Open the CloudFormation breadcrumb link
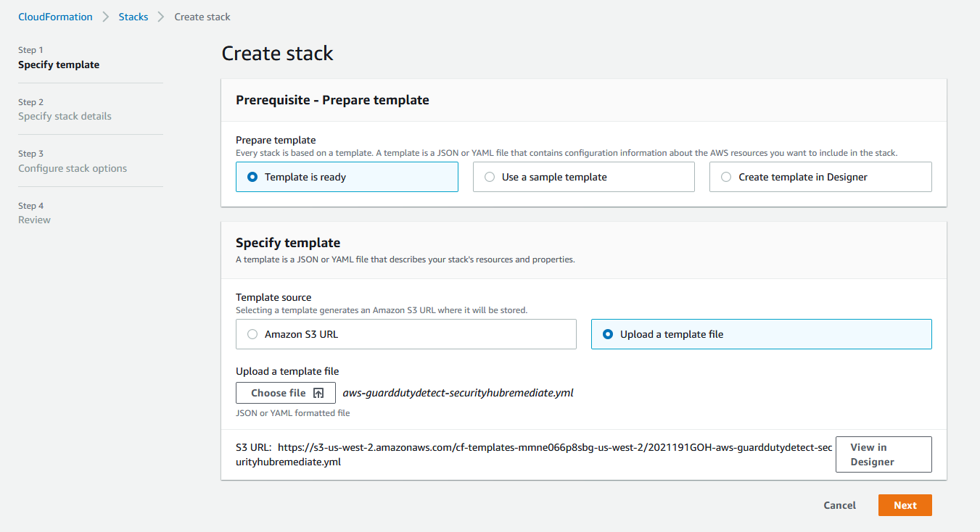The image size is (980, 532). pos(55,17)
